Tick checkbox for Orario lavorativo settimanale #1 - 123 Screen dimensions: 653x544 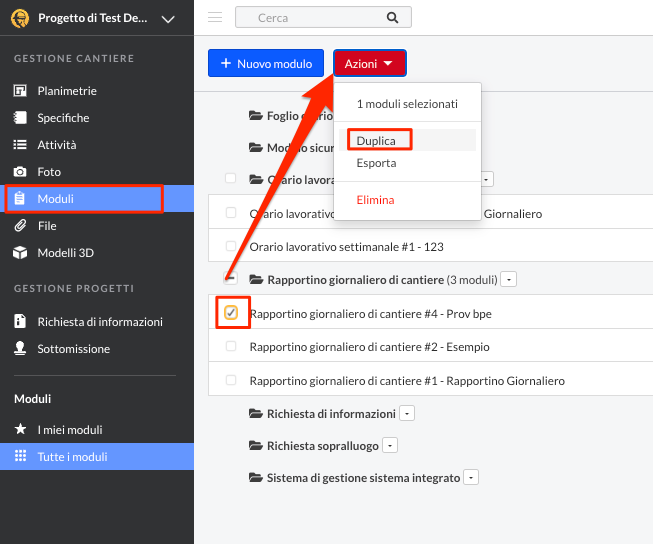[231, 246]
